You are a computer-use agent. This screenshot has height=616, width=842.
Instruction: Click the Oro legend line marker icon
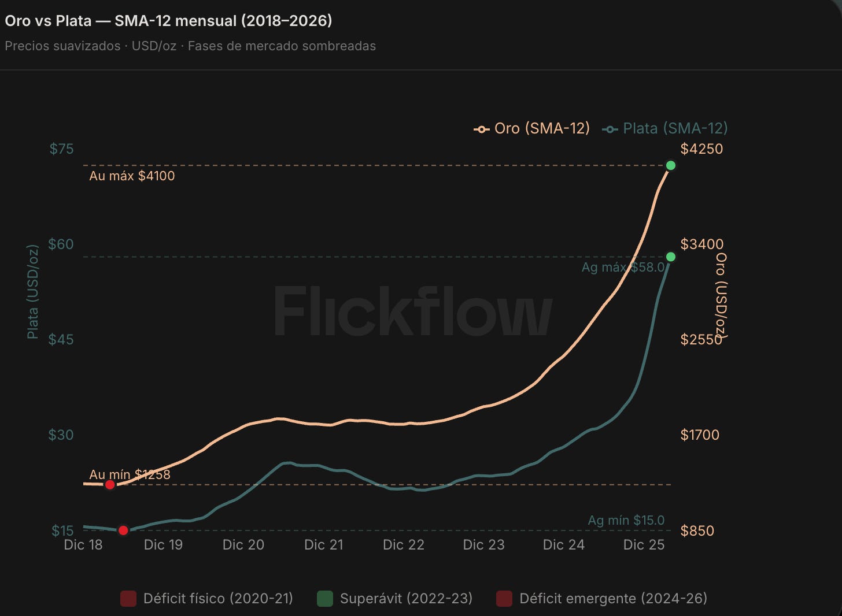click(x=481, y=129)
